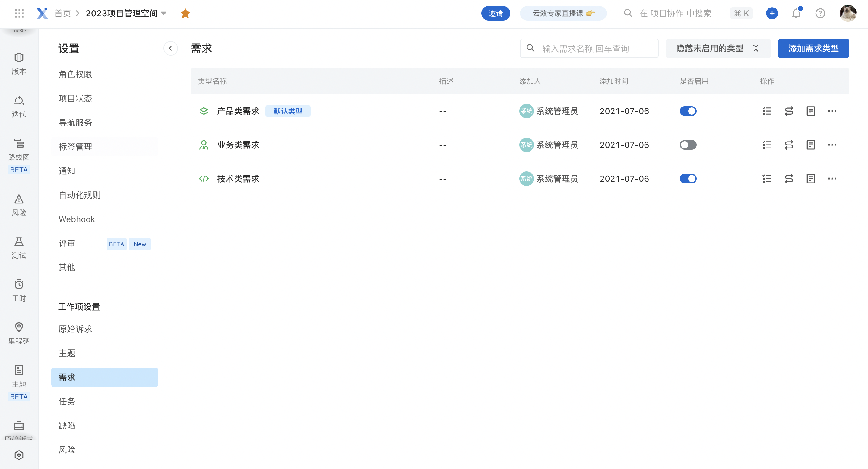Open 工时 in the sidebar
Viewport: 868px width, 469px height.
click(19, 290)
